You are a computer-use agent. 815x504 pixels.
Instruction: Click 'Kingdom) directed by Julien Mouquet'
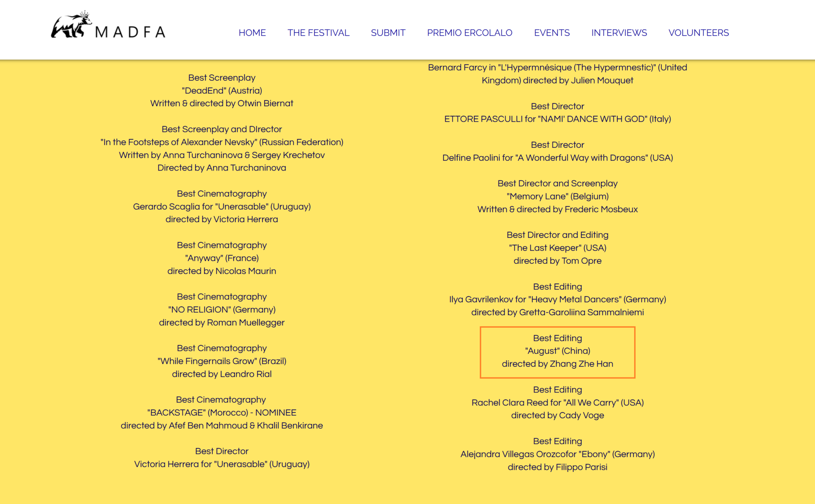[x=557, y=81]
